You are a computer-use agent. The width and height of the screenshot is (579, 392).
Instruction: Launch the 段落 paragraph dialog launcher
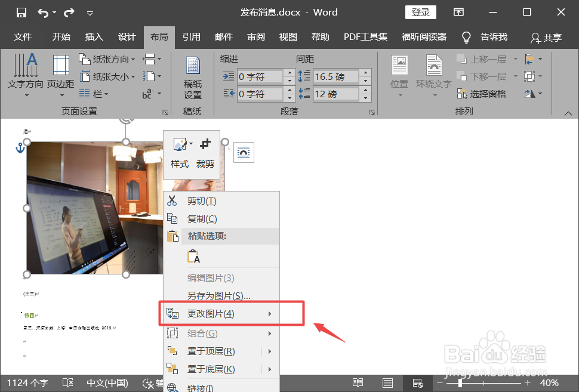click(372, 112)
